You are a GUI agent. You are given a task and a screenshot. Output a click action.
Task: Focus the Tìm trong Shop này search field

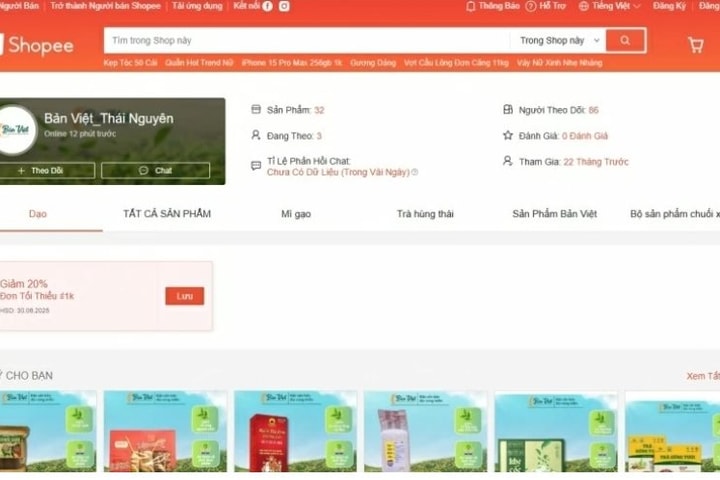point(307,40)
